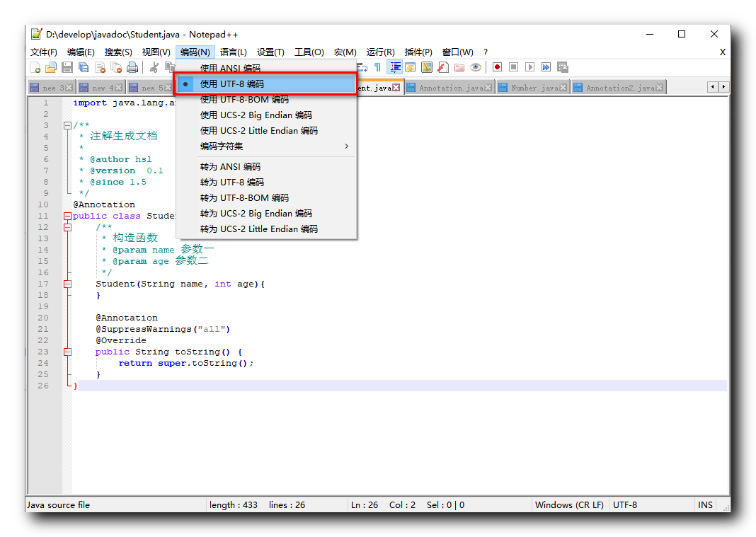Choose 转为 UTF-8 编码 from the menu
This screenshot has height=537, width=756.
tap(265, 182)
